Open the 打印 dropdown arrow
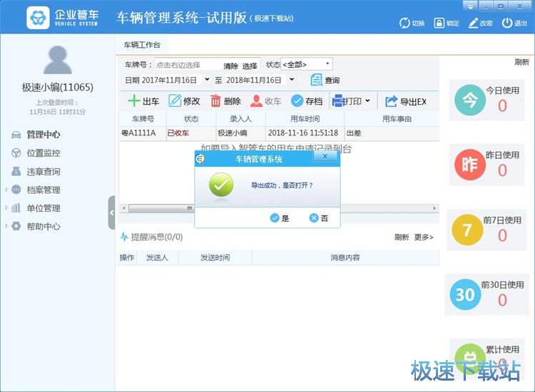 click(367, 101)
